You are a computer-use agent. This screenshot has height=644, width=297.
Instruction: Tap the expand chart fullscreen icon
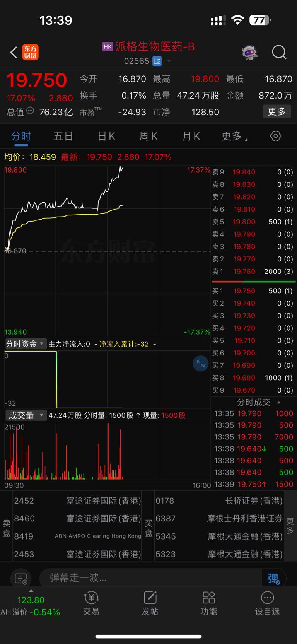[x=200, y=364]
